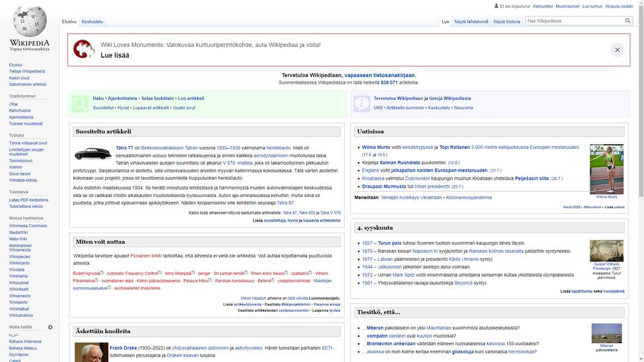Click Kirjaudu sisään link
This screenshot has height=362, width=644.
[x=619, y=6]
